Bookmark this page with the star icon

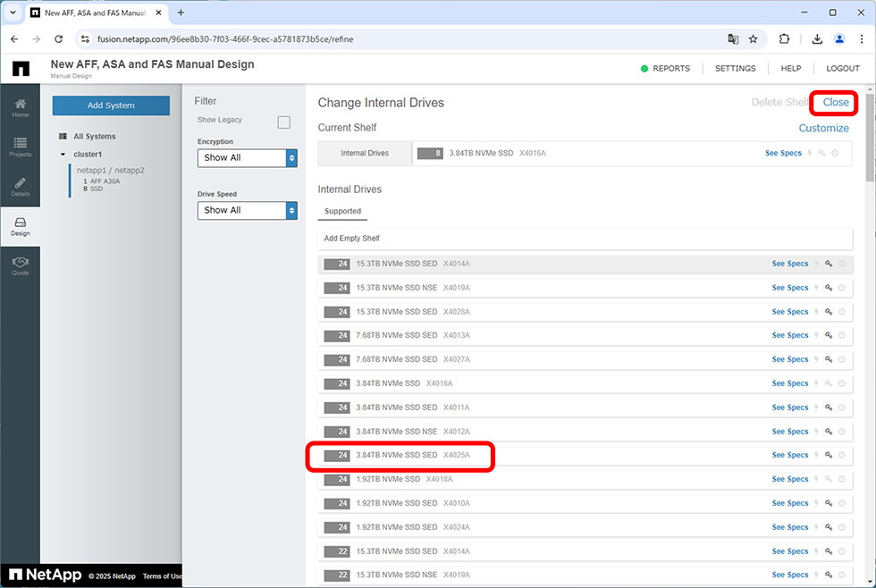click(753, 39)
